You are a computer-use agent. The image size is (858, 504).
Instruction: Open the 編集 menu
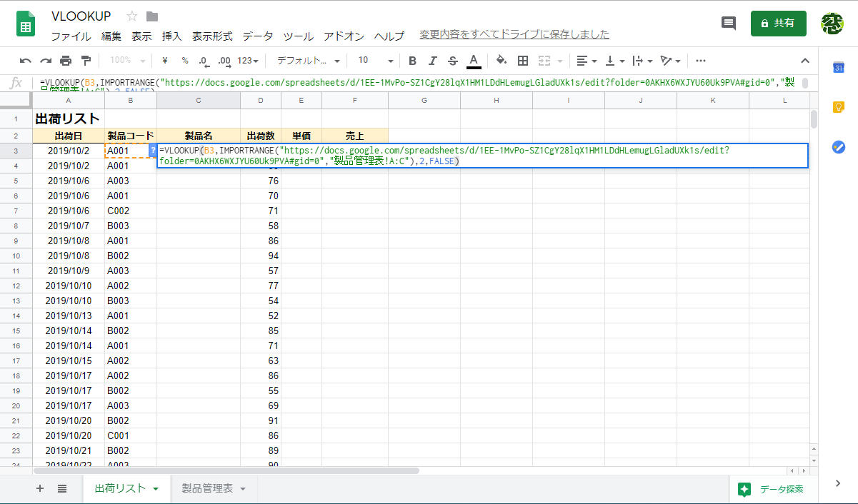(111, 36)
